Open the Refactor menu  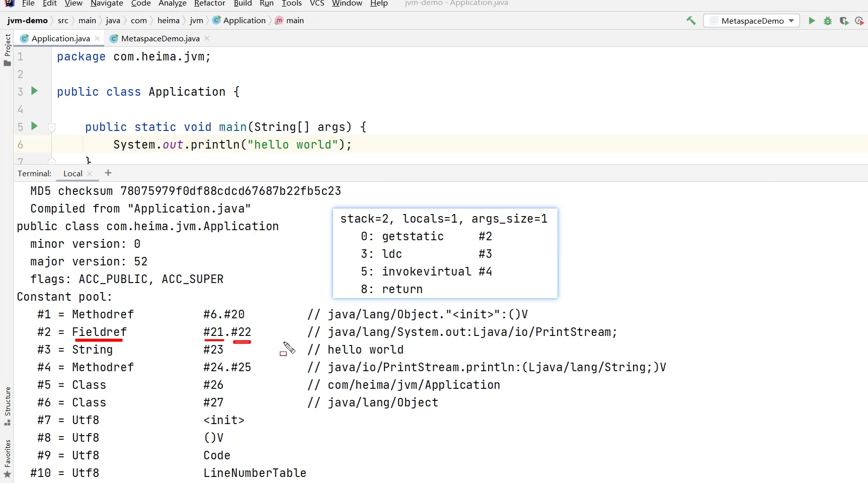(210, 4)
